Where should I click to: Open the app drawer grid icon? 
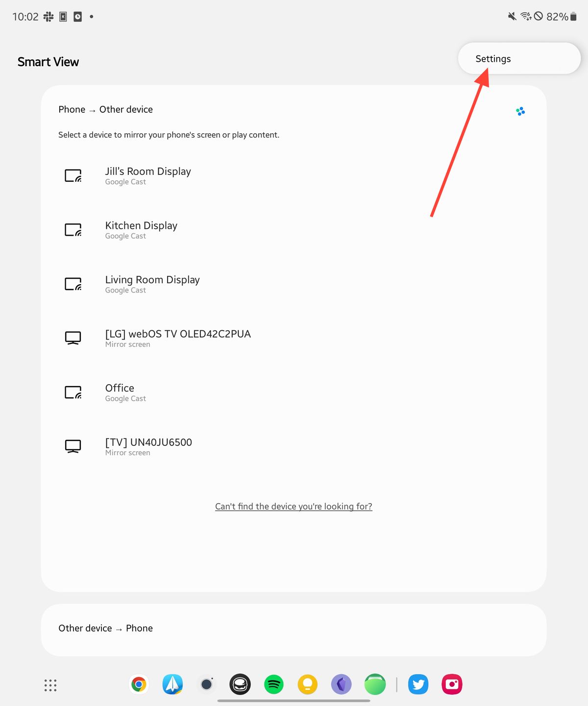tap(50, 685)
